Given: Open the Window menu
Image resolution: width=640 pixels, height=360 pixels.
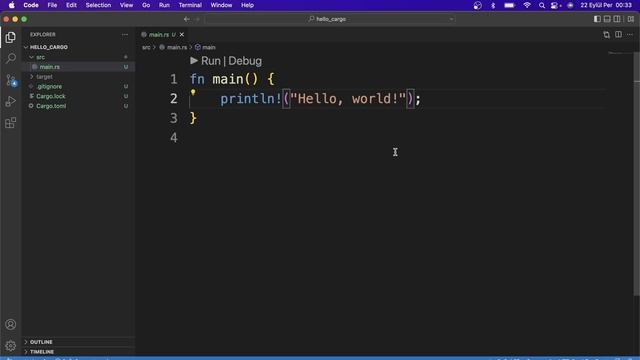Looking at the screenshot, I should tap(221, 5).
